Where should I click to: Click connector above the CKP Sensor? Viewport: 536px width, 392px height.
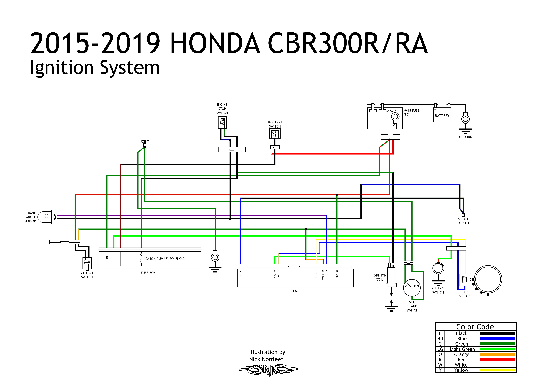point(456,248)
